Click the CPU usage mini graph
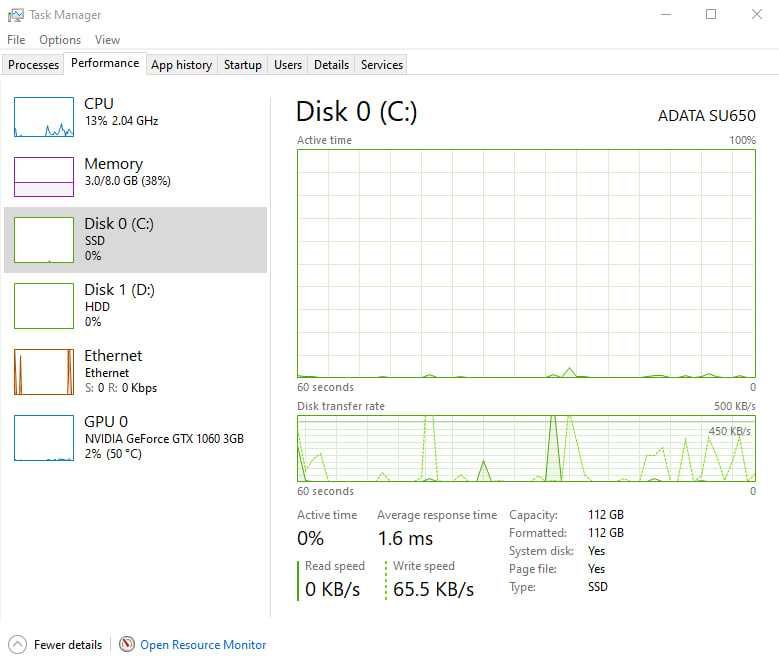The width and height of the screenshot is (779, 669). (x=44, y=117)
